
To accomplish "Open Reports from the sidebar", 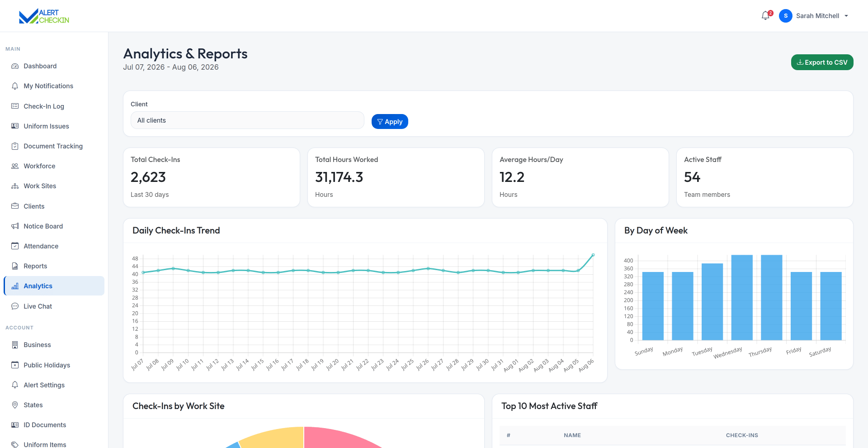I will pos(54,266).
